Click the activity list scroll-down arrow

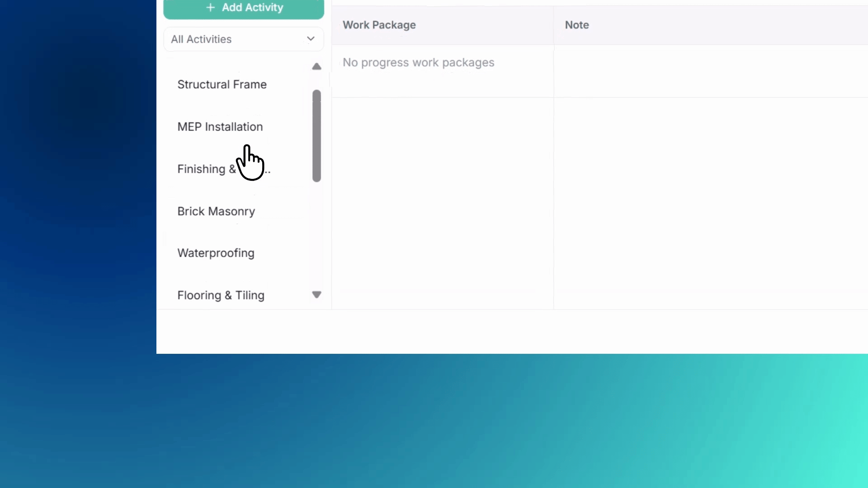point(316,295)
